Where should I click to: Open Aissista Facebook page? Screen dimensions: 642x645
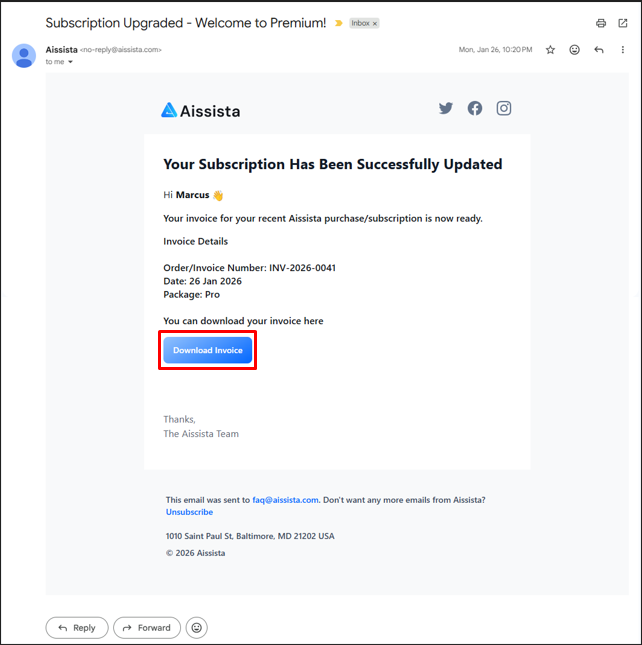click(x=475, y=108)
